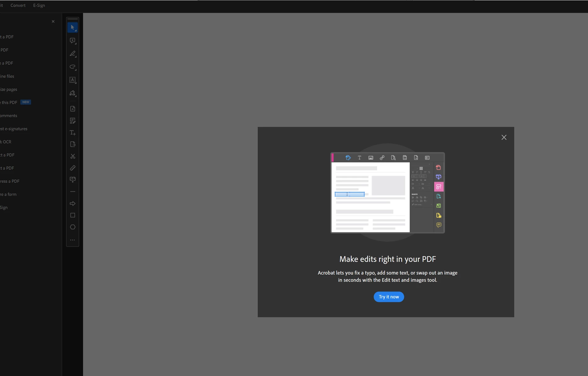Image resolution: width=588 pixels, height=376 pixels.
Task: Click the toolbar drag handle above the arrow tool
Action: [72, 19]
